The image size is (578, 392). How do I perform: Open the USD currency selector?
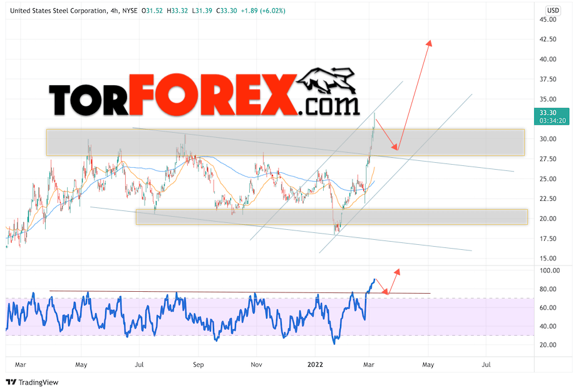[x=552, y=10]
